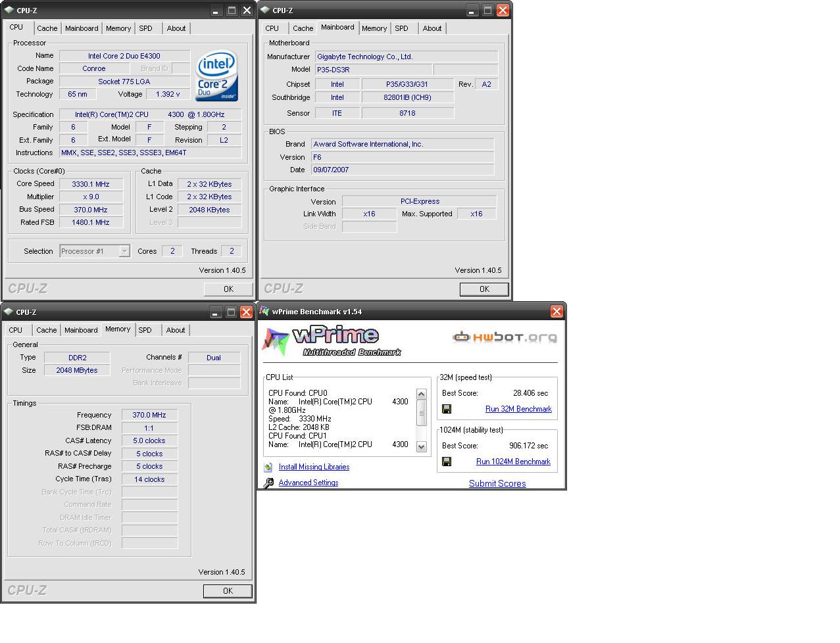
Task: Open About tab in the CPU window
Action: (176, 28)
